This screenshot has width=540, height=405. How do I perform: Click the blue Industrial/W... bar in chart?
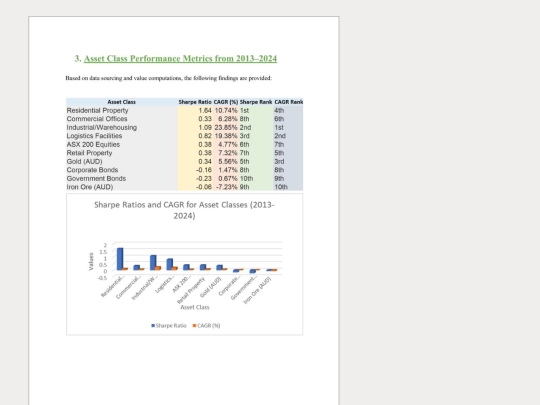(153, 262)
